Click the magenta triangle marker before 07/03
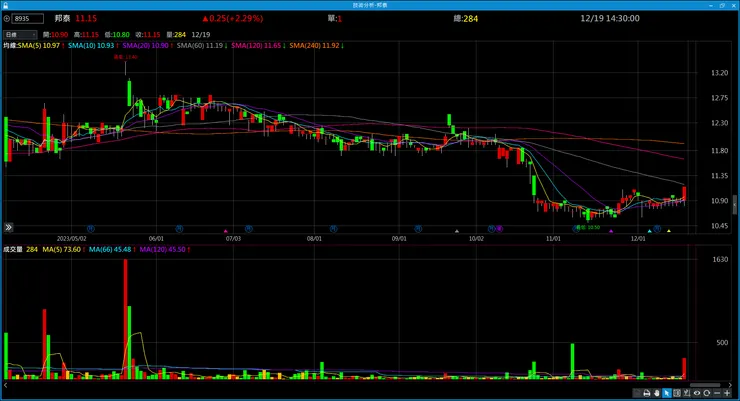740x401 pixels. pyautogui.click(x=226, y=231)
